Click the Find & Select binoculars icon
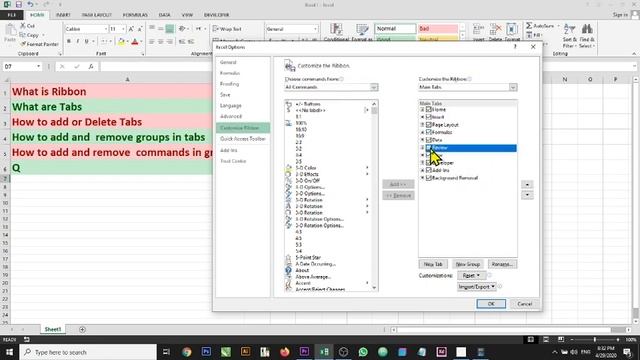Viewport: 640px width, 360px height. [x=587, y=30]
